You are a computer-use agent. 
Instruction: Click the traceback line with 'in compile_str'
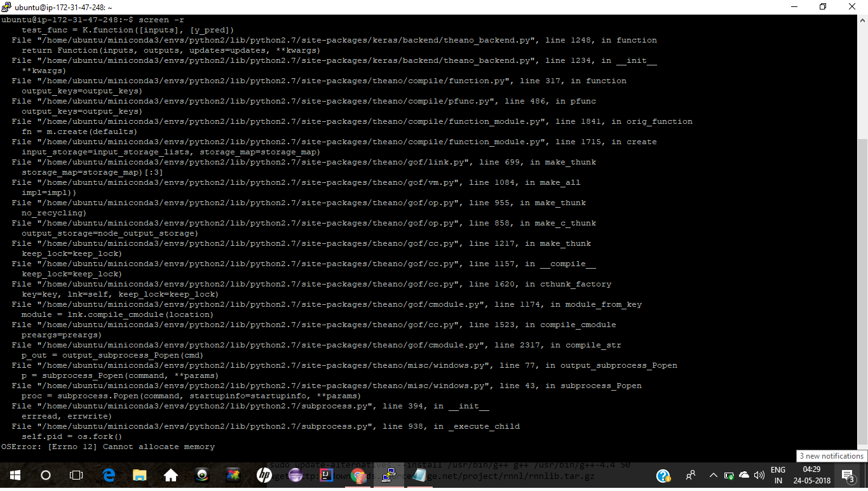tap(316, 345)
